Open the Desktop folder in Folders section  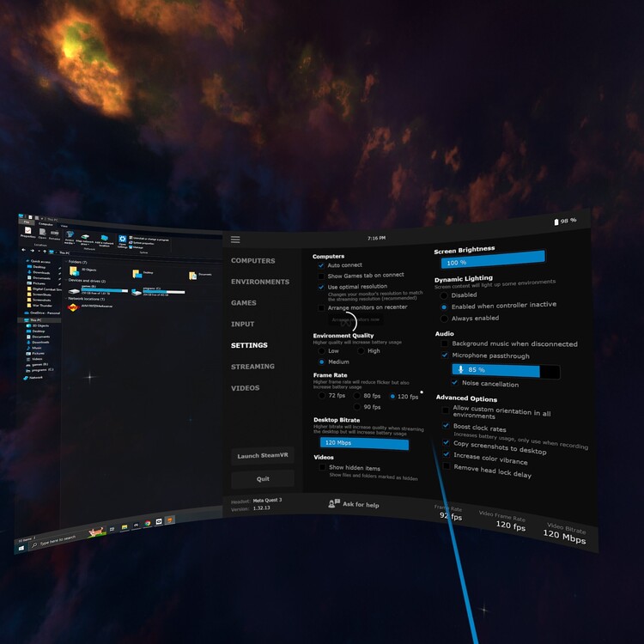click(137, 274)
